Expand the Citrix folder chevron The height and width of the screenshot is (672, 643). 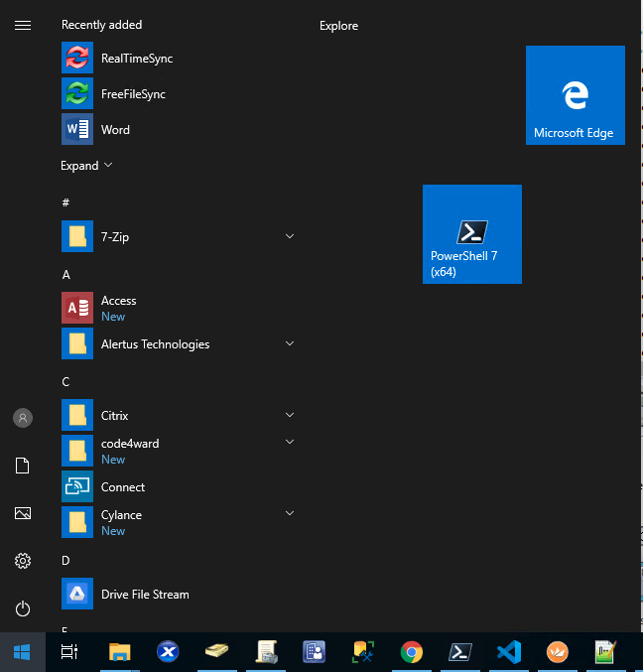pos(290,415)
